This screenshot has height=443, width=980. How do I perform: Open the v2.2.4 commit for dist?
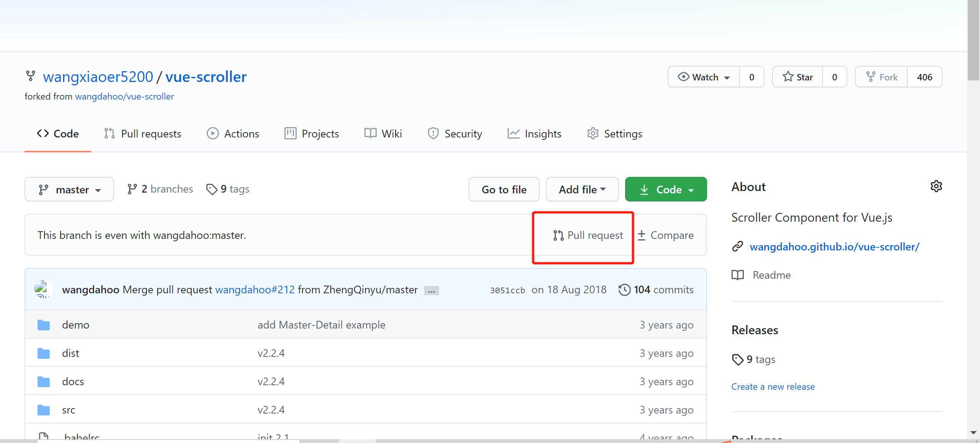click(271, 353)
